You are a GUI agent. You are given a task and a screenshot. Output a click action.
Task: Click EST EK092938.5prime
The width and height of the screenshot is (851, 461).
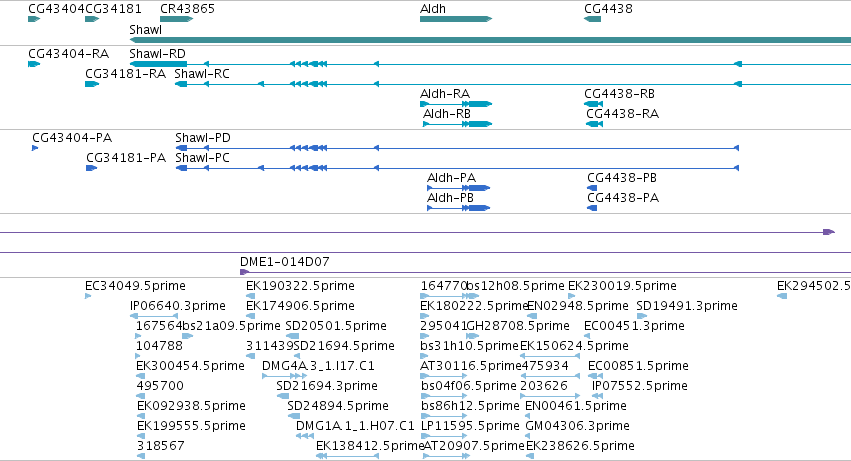tap(191, 406)
